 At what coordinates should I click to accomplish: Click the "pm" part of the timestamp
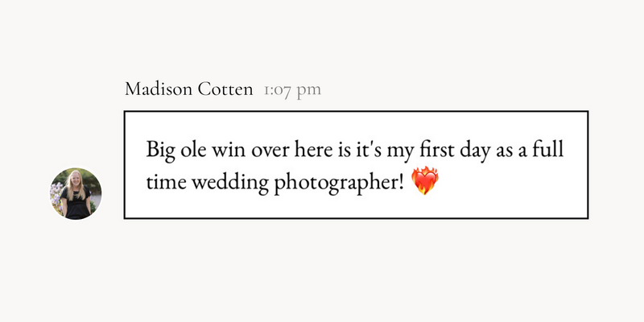[308, 90]
